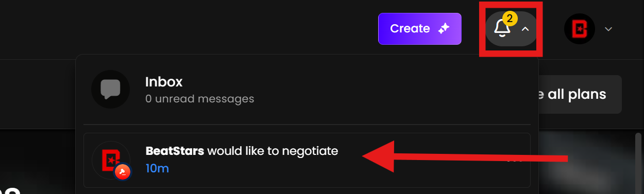Open the BeatStars profile avatar

[x=580, y=29]
